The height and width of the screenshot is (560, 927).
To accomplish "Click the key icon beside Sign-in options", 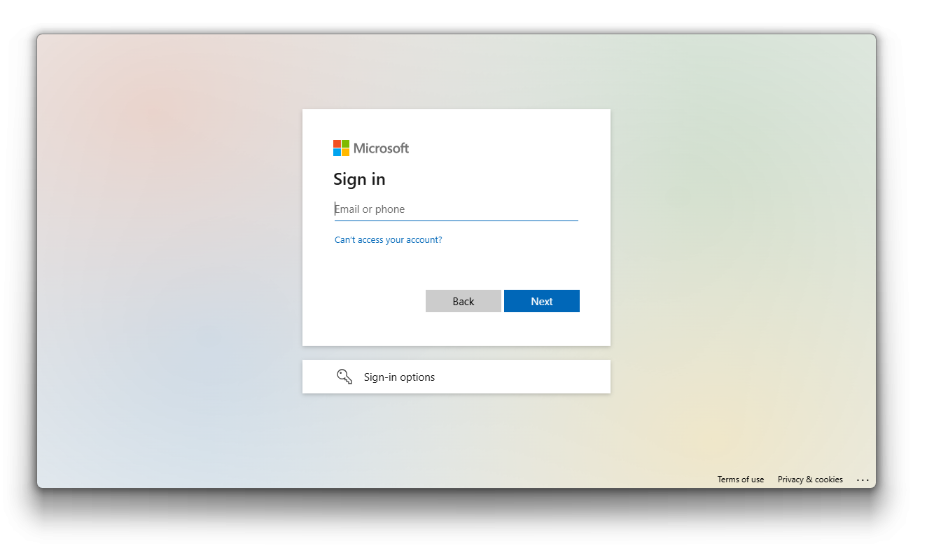I will tap(344, 377).
